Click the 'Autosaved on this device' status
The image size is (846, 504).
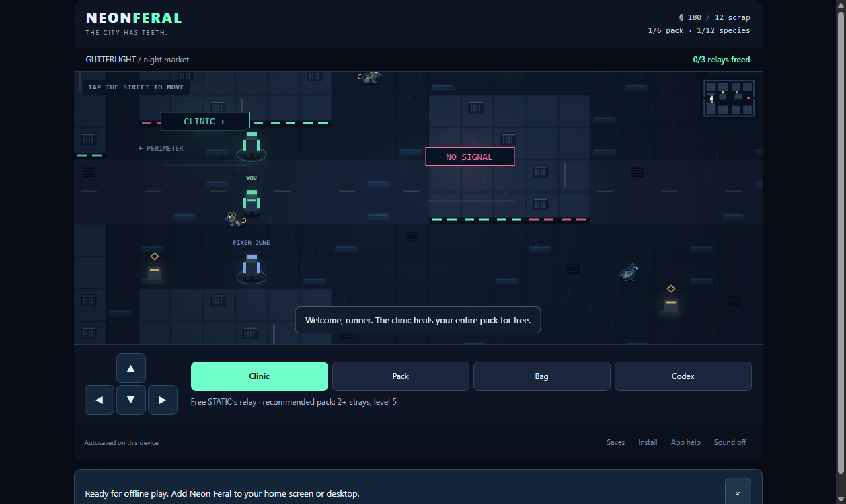click(x=122, y=442)
